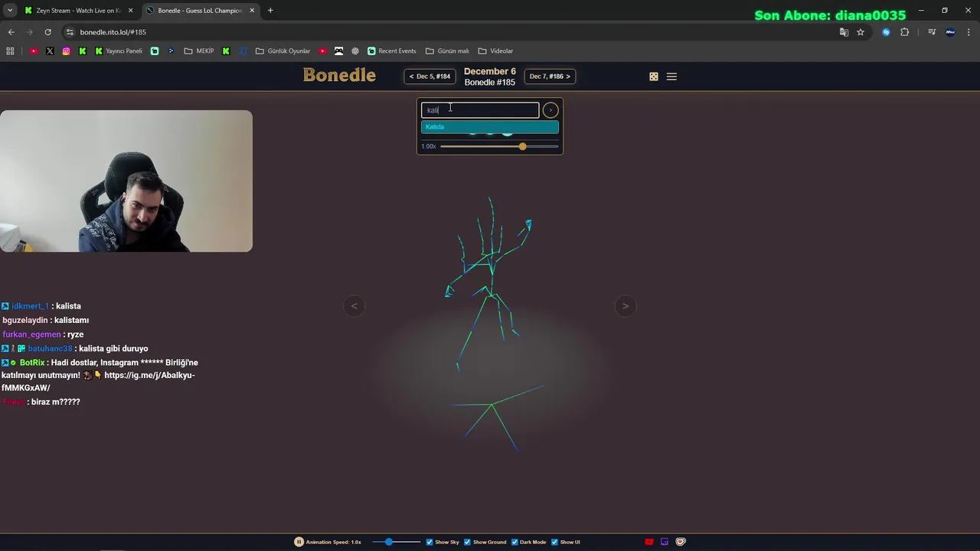This screenshot has width=980, height=551.
Task: Go to previous puzzle Dec 5, #184
Action: click(430, 77)
